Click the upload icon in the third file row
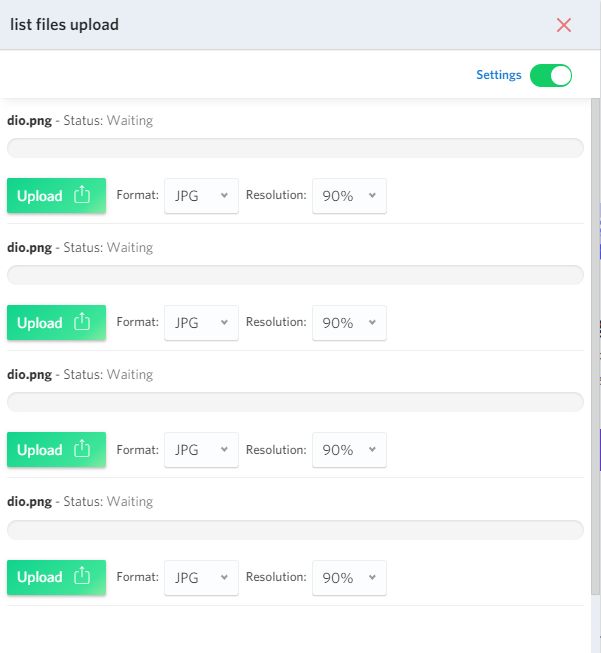601x653 pixels. click(x=82, y=449)
